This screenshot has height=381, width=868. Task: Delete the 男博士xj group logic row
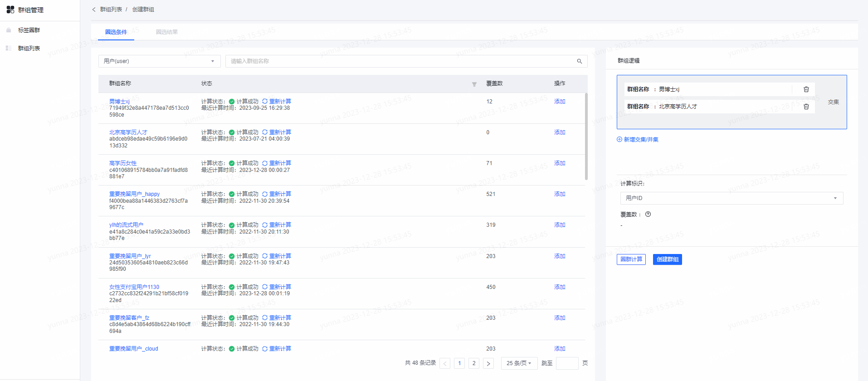(806, 89)
